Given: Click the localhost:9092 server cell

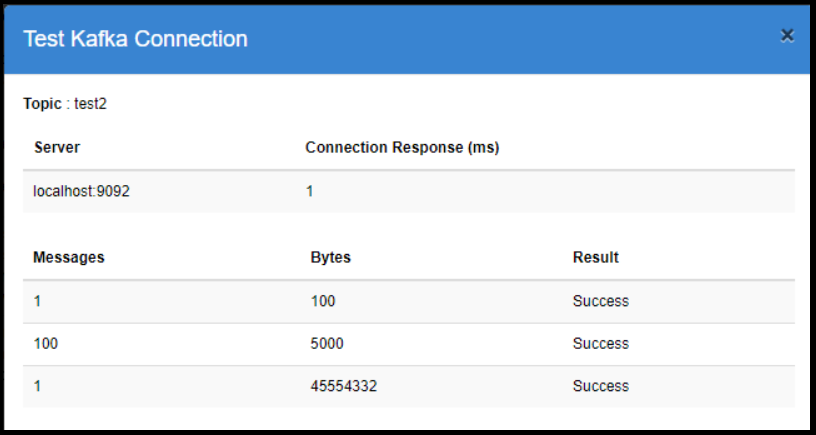Looking at the screenshot, I should point(82,191).
